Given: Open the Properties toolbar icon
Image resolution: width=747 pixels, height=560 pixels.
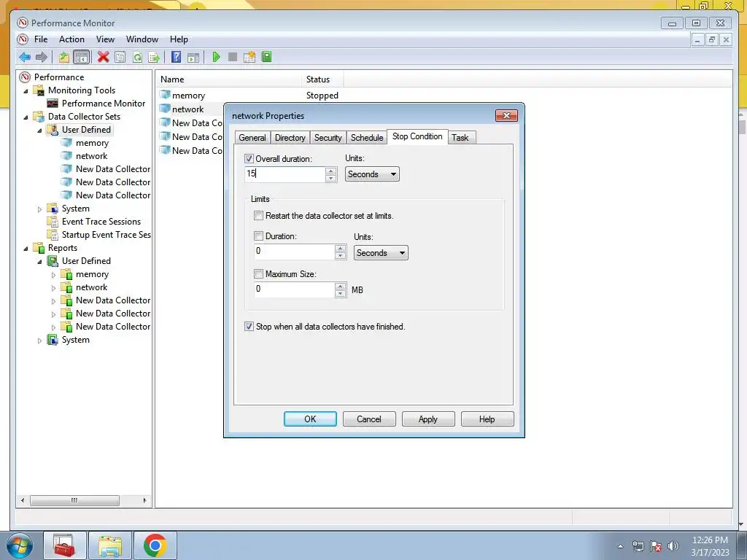Looking at the screenshot, I should click(x=120, y=57).
